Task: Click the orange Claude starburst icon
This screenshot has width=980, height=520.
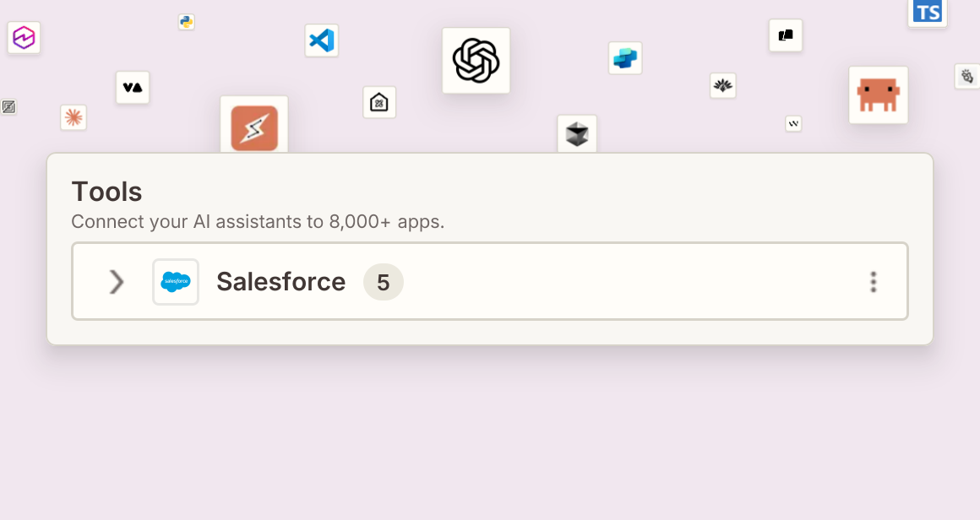Action: point(73,117)
